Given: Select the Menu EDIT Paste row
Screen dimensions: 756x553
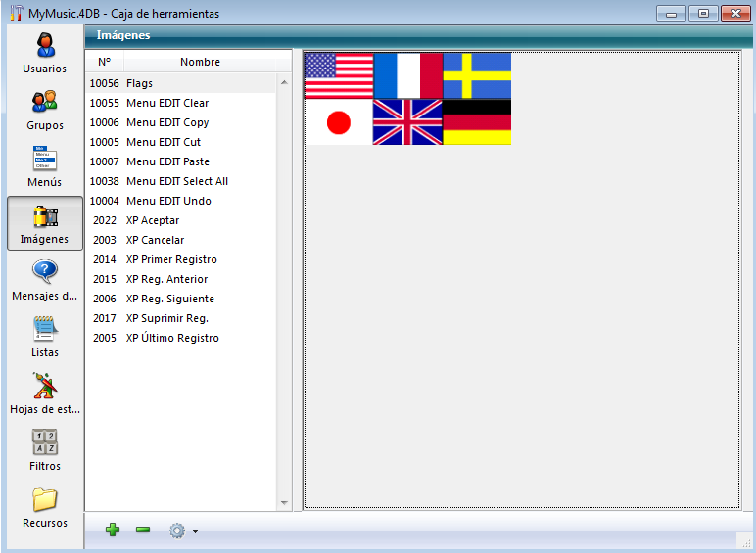Looking at the screenshot, I should click(181, 161).
